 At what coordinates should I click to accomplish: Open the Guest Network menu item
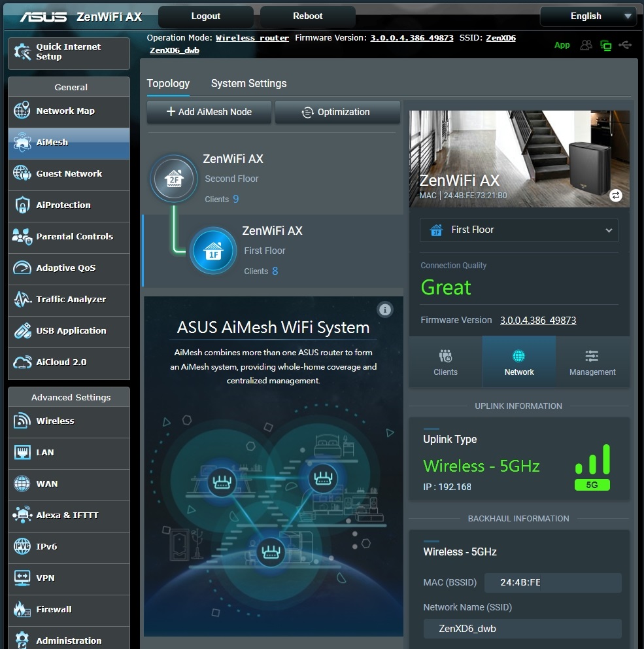click(x=69, y=173)
